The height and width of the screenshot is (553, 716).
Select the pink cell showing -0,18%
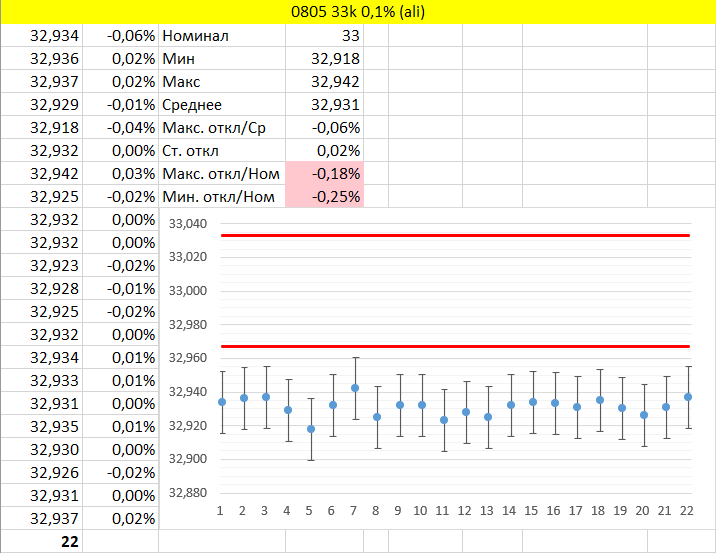pos(324,174)
